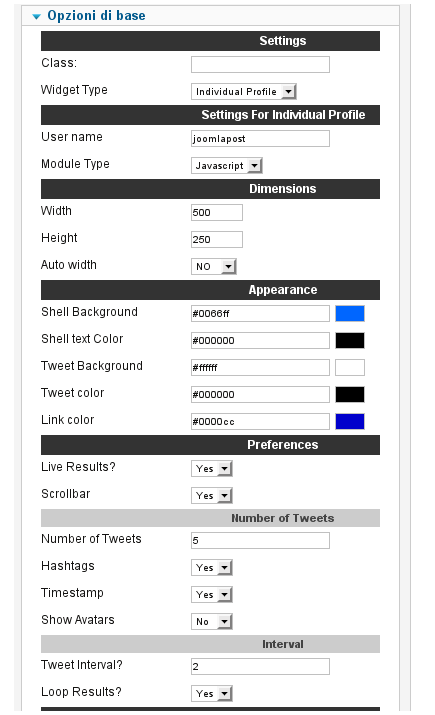Click the User name field with joomlapost
This screenshot has height=715, width=435.
click(x=260, y=139)
